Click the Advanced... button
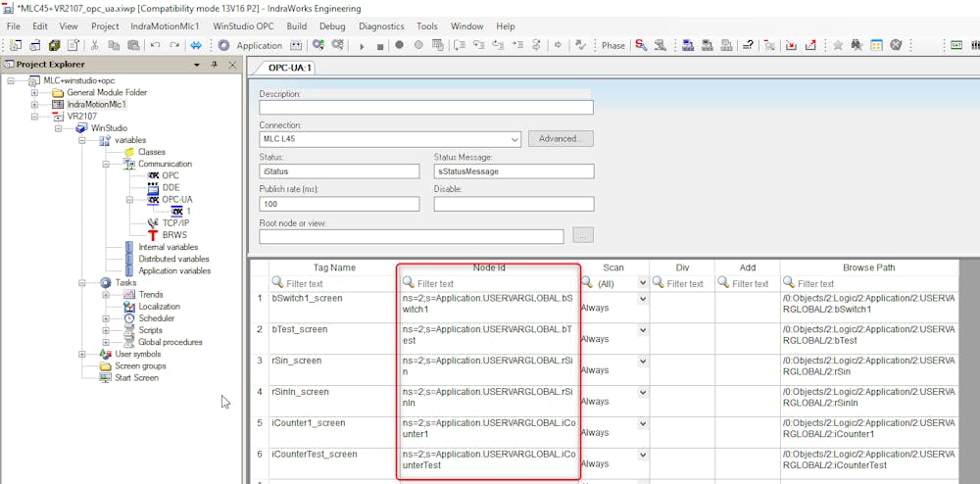 [561, 139]
